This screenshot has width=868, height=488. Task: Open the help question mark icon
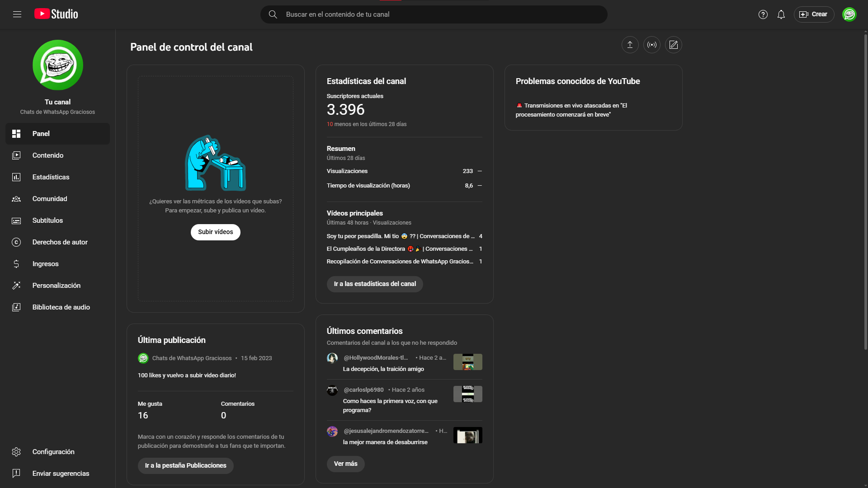(763, 14)
